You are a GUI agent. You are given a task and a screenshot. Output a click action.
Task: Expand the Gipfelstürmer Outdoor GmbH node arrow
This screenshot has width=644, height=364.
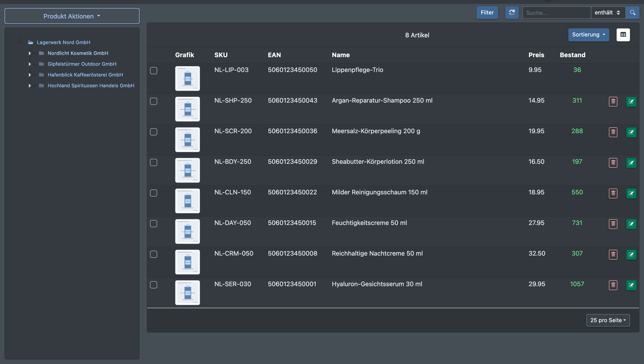(30, 64)
